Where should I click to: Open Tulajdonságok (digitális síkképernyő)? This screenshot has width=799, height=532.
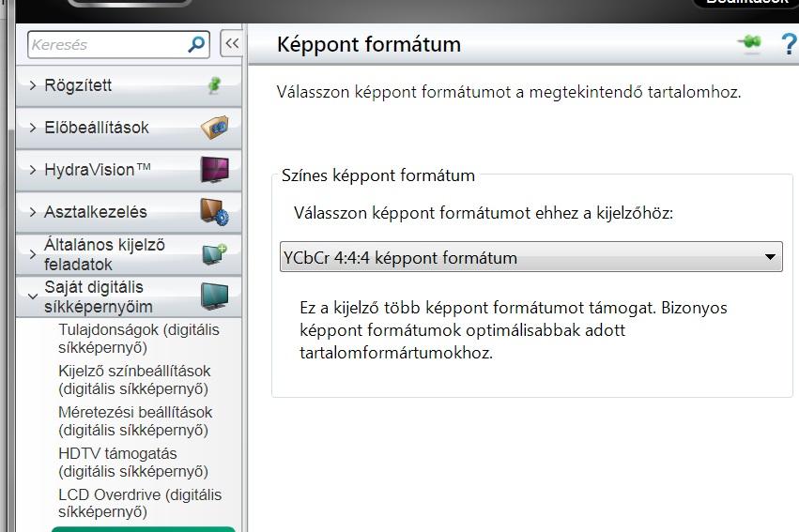(139, 339)
